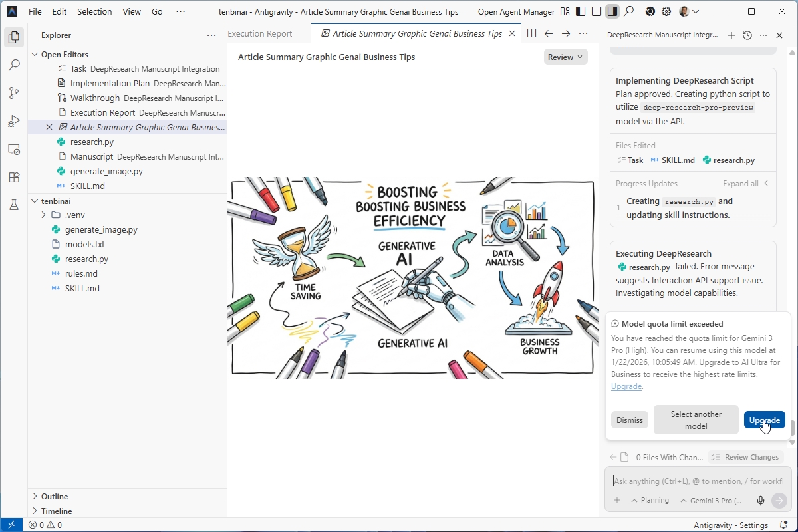Open the Selection menu
798x532 pixels.
click(94, 12)
